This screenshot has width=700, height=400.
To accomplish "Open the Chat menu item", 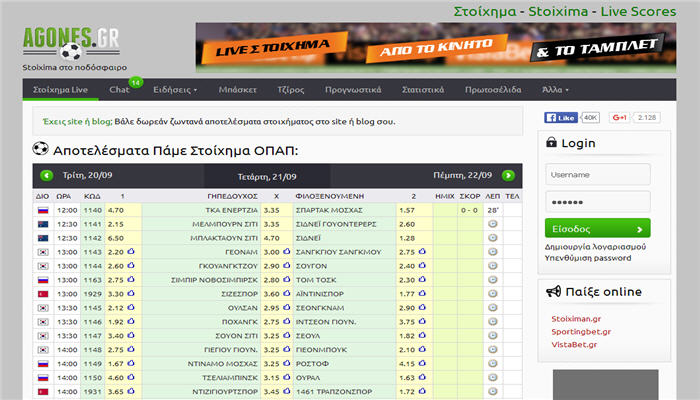I will click(119, 90).
